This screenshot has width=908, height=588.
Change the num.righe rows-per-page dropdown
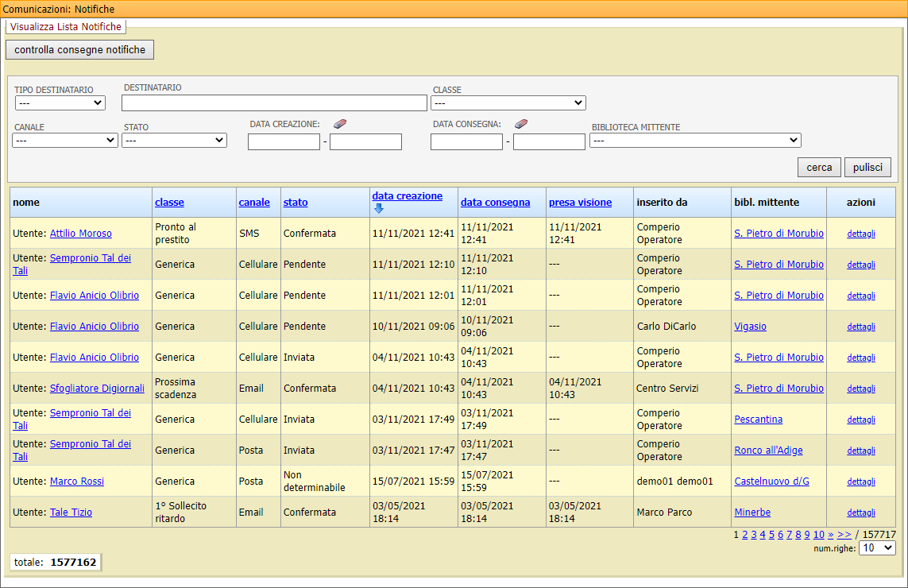(x=877, y=547)
